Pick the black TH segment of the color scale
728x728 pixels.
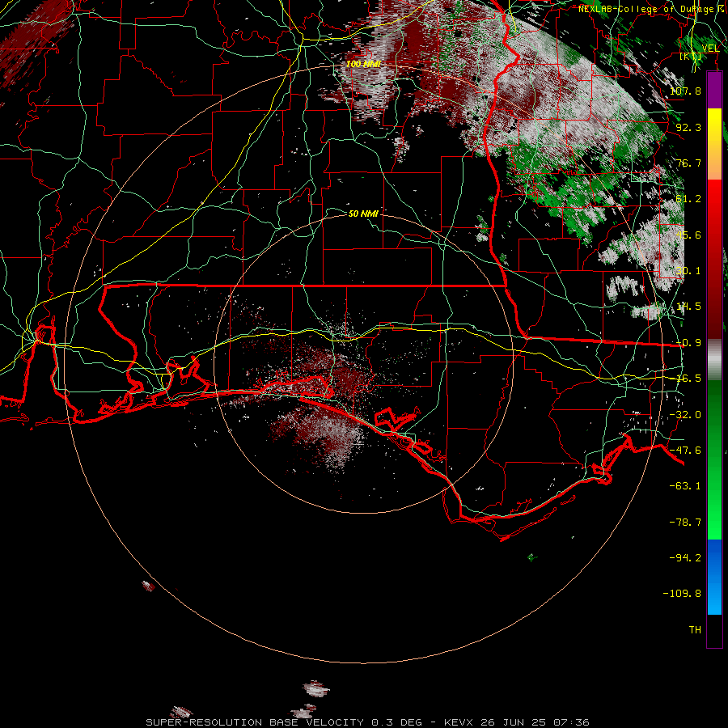point(714,631)
